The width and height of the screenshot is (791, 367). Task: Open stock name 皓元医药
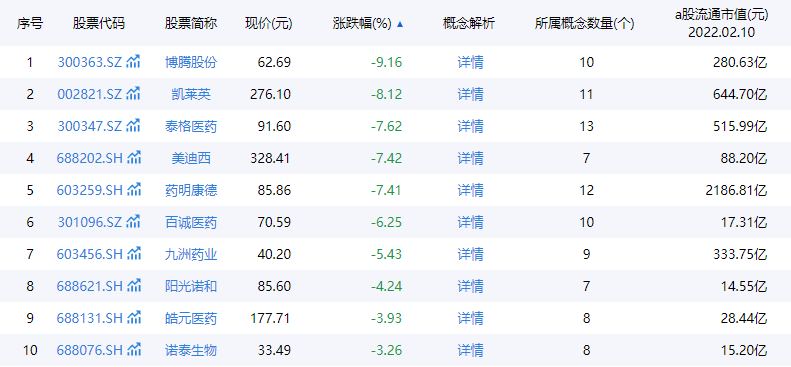(191, 318)
